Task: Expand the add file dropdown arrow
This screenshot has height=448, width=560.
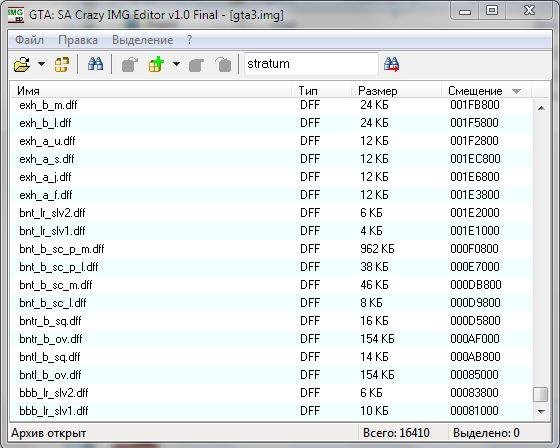Action: click(x=176, y=64)
